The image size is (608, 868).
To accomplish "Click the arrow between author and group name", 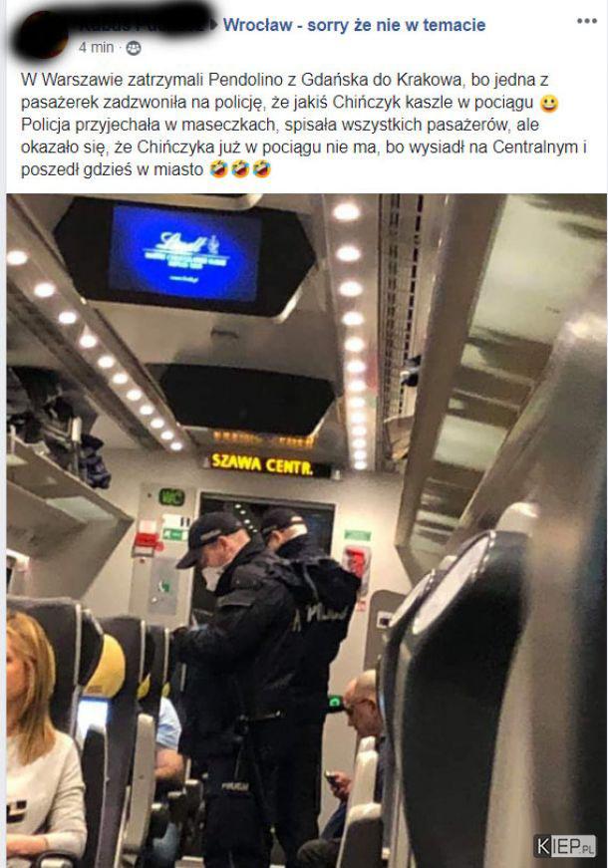I will point(215,25).
